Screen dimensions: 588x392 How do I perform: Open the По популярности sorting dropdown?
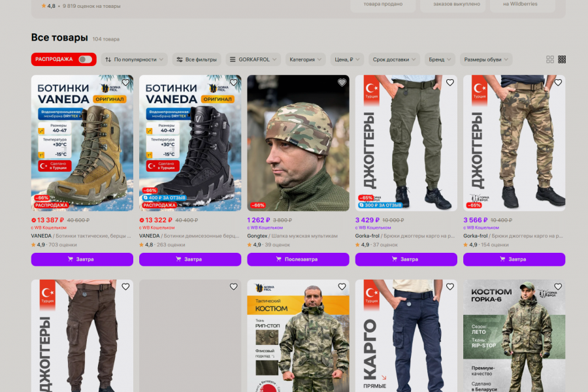click(134, 59)
